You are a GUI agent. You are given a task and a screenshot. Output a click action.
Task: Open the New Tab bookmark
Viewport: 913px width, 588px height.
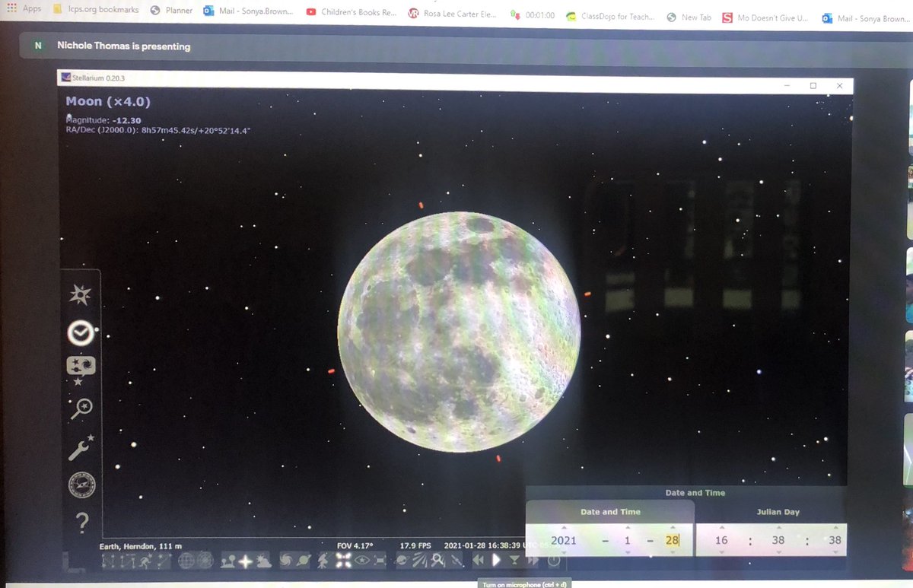pos(689,17)
